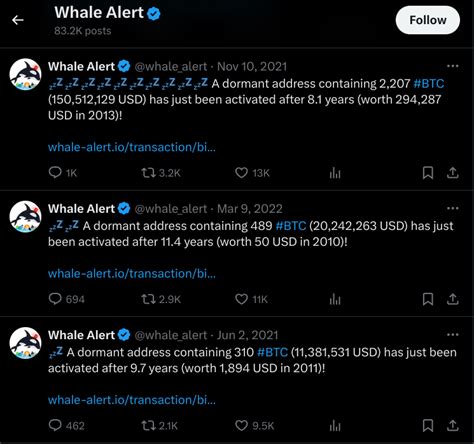Open the whale-alert.io link in first post
The width and height of the screenshot is (474, 444).
point(132,147)
